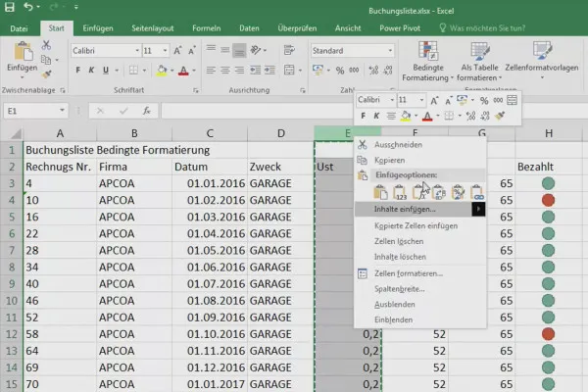Toggle wrap text in Ausrichtung group

[x=289, y=50]
